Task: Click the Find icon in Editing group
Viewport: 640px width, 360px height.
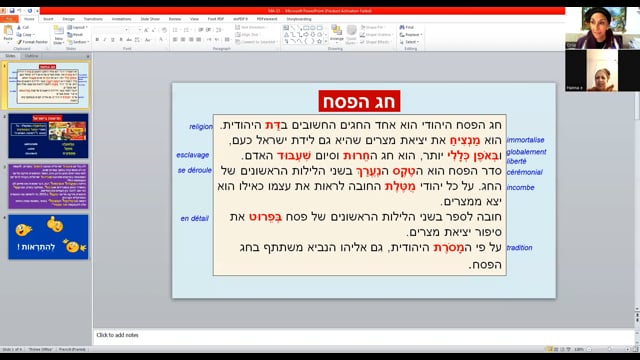Action: pos(402,27)
